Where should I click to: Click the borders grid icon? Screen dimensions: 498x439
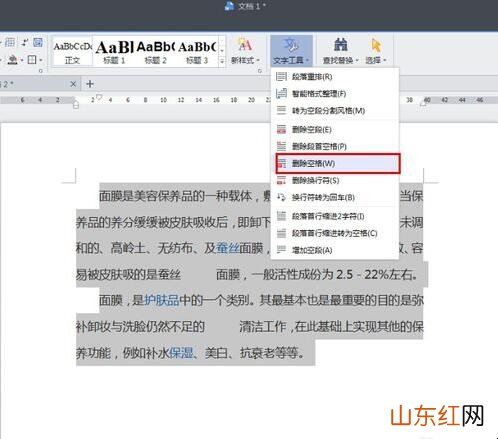(x=32, y=60)
